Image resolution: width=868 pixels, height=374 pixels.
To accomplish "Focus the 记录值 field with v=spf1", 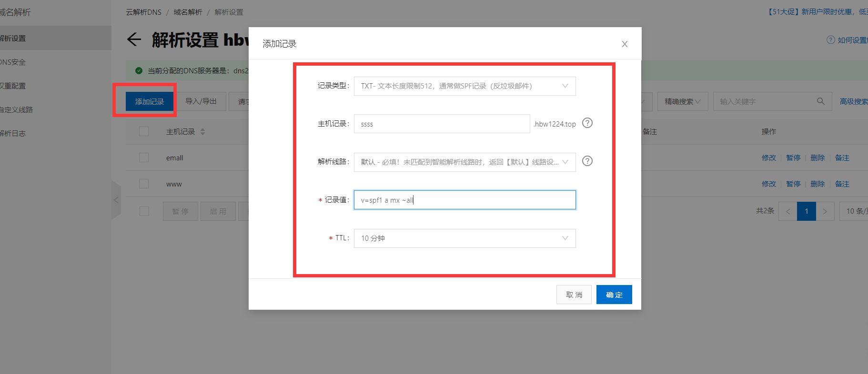I will point(464,200).
